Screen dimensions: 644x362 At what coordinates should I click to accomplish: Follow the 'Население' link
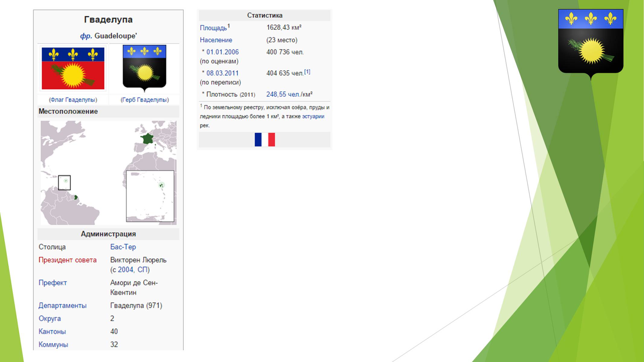216,40
